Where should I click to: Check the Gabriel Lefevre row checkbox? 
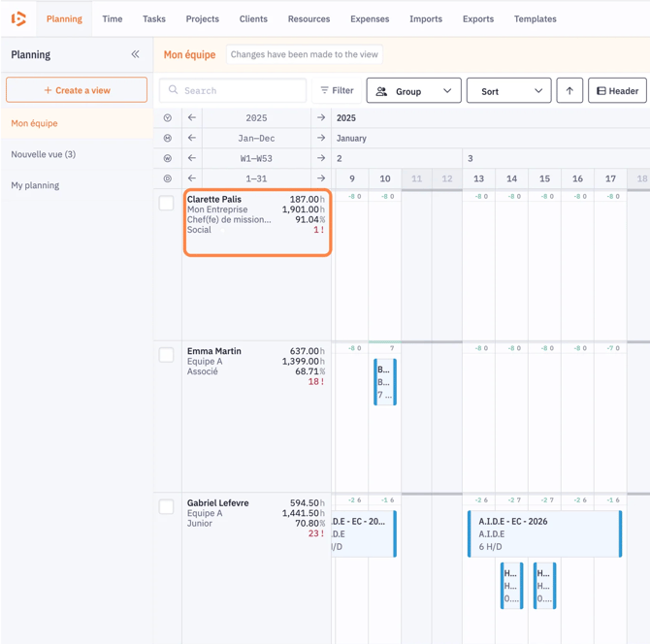(x=167, y=507)
